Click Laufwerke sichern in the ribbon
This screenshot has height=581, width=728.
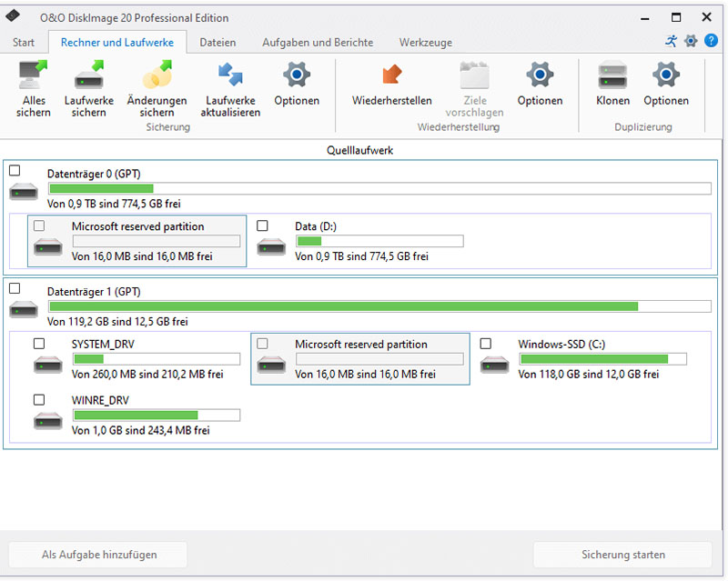(88, 90)
